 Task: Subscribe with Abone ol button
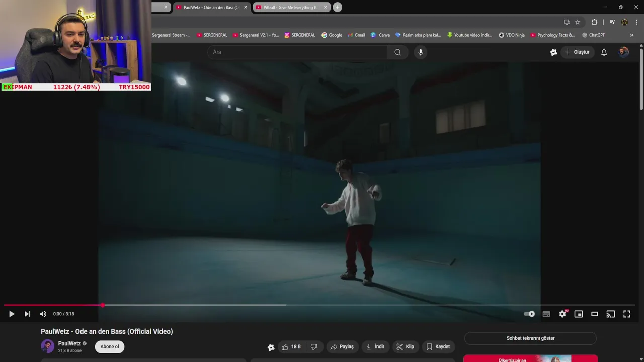tap(110, 347)
